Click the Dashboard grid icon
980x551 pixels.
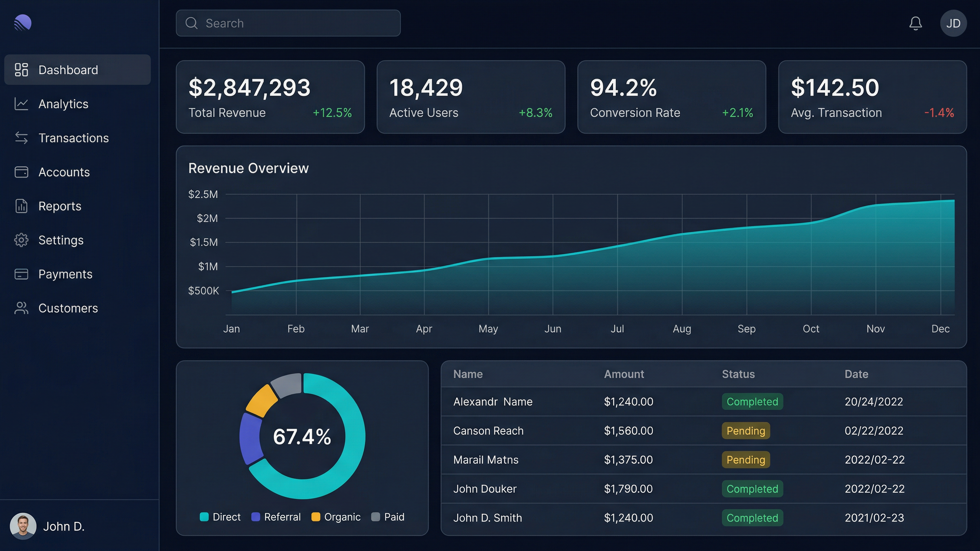tap(21, 70)
